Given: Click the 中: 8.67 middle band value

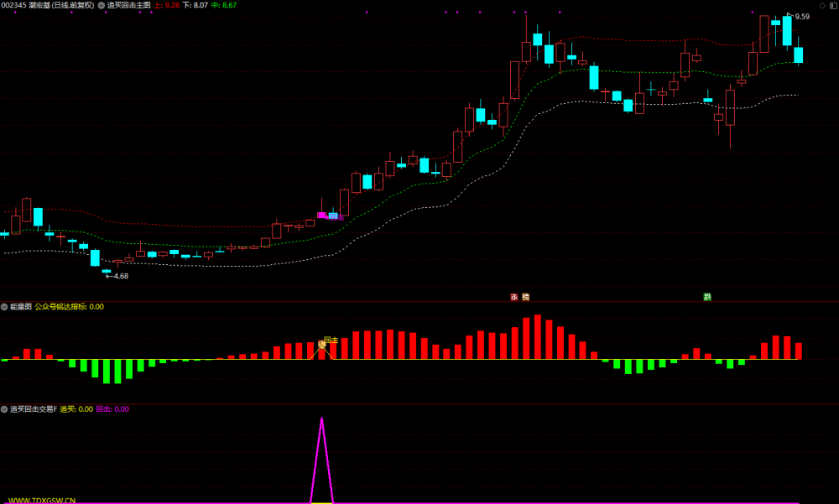Looking at the screenshot, I should (224, 5).
